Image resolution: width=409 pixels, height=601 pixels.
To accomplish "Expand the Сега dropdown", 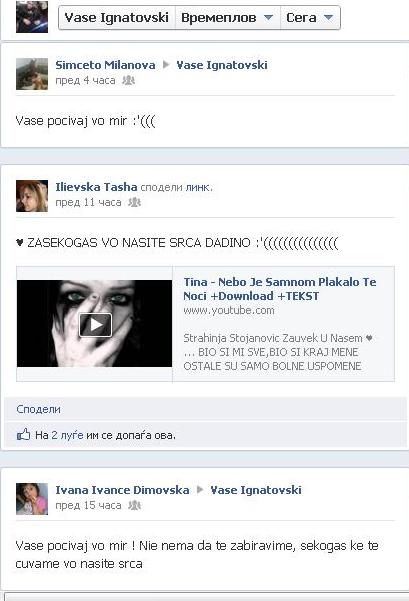I will tap(310, 17).
